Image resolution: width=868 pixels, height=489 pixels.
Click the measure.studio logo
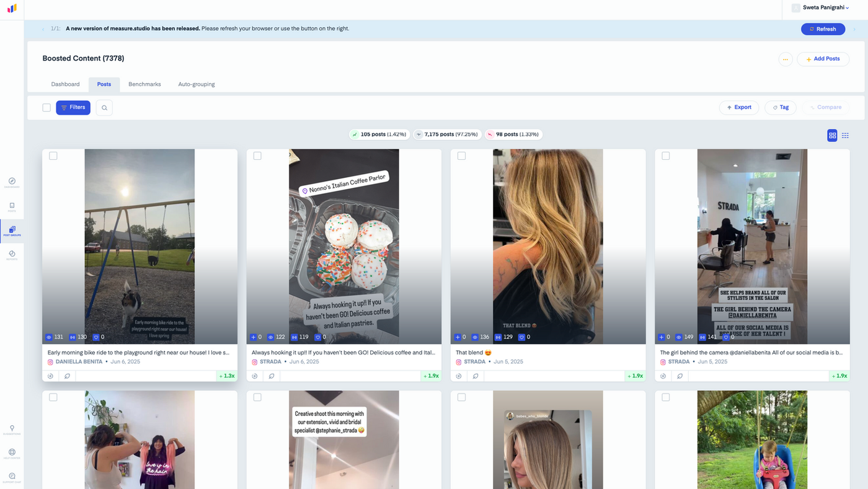coord(12,9)
